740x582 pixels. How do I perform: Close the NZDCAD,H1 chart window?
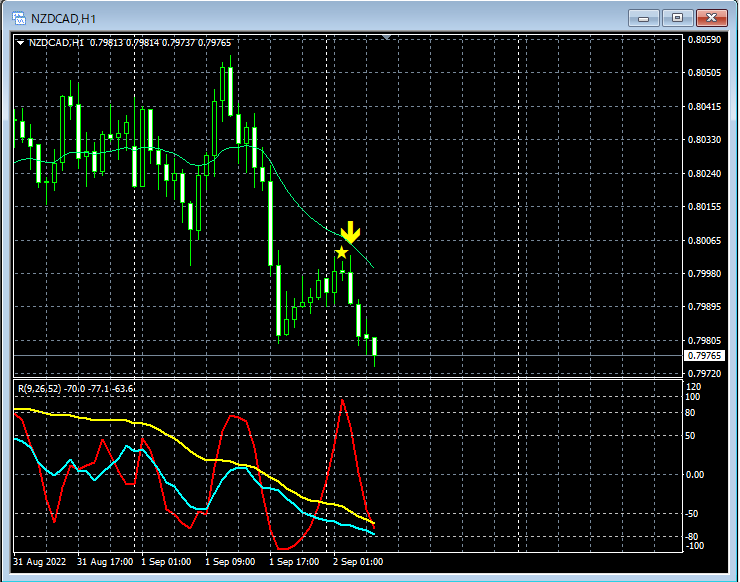coord(711,18)
